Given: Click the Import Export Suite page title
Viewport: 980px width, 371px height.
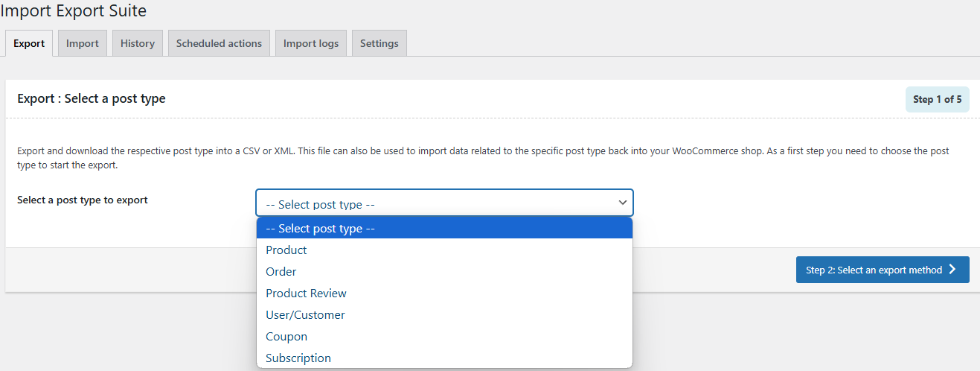Looking at the screenshot, I should coord(73,10).
